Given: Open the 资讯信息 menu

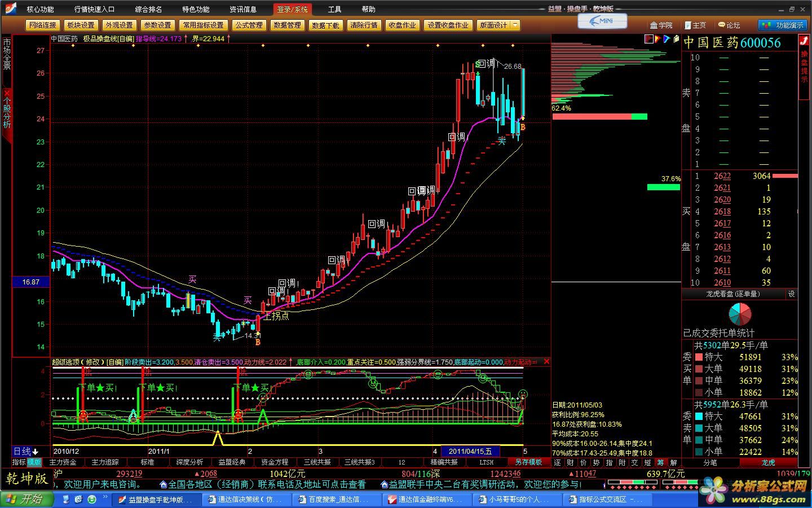Looking at the screenshot, I should coord(243,9).
